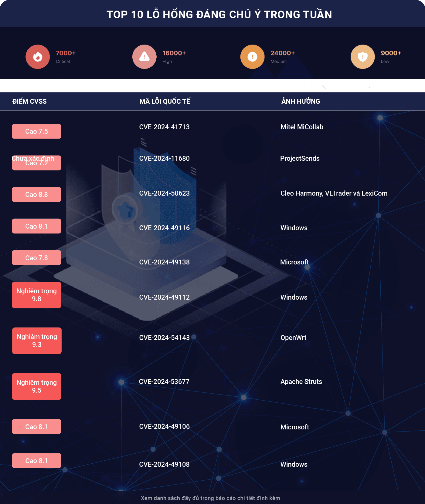Image resolution: width=425 pixels, height=504 pixels.
Task: Click the Critical flame icon
Action: (x=38, y=57)
